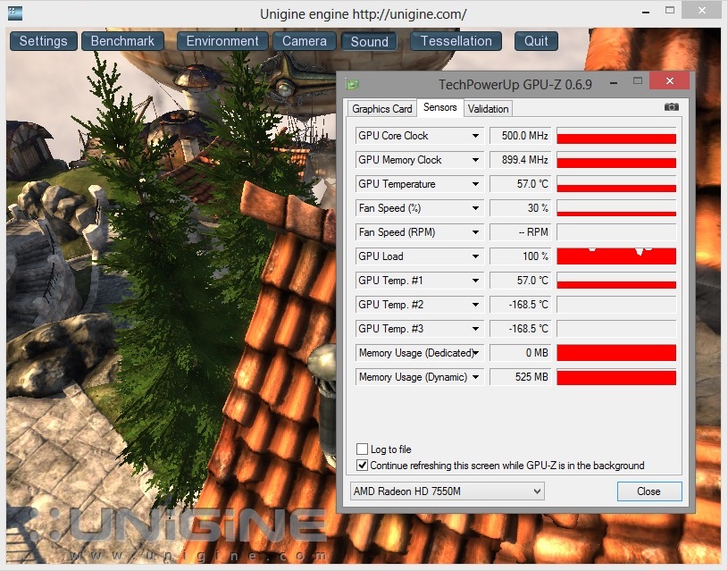
Task: Close the Unigine engine window
Action: click(702, 10)
